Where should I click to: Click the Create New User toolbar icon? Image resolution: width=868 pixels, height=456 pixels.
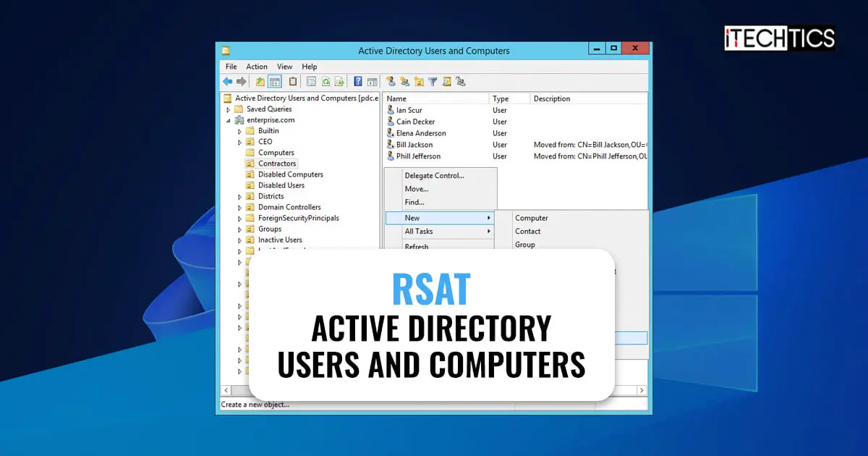pos(391,81)
